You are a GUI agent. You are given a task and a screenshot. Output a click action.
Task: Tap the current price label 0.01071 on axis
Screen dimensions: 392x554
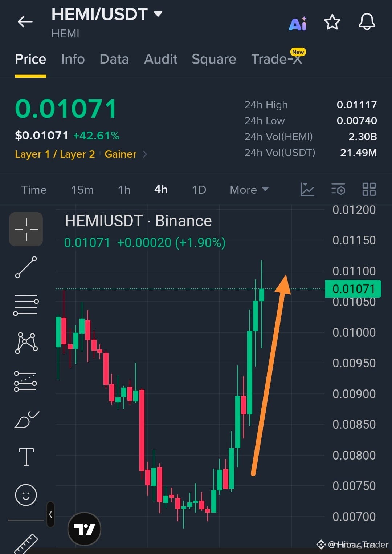click(353, 289)
